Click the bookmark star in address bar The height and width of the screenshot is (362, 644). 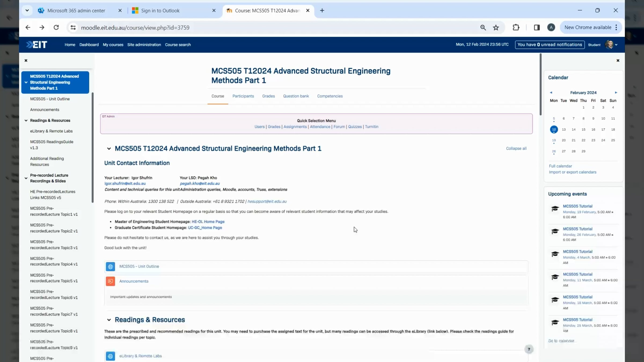496,27
